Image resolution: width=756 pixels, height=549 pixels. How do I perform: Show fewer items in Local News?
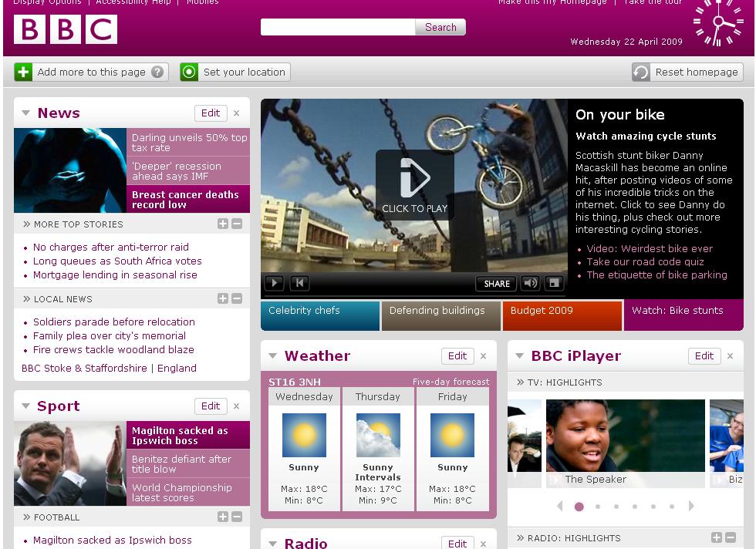[x=237, y=298]
